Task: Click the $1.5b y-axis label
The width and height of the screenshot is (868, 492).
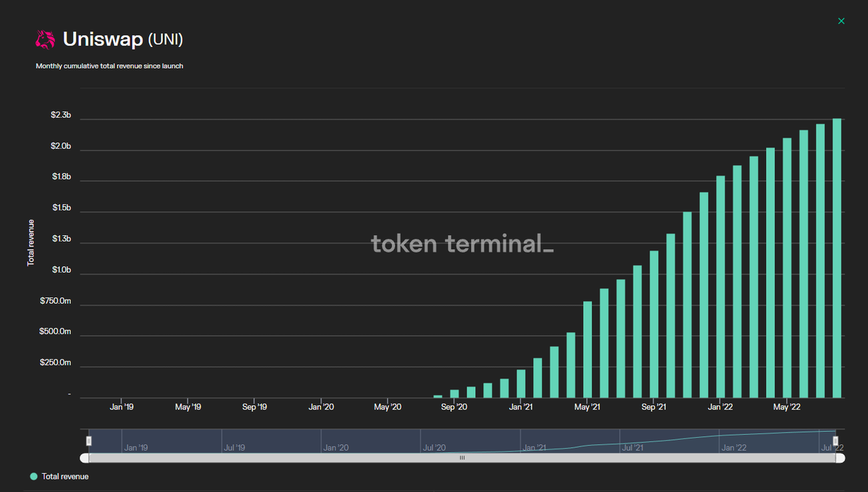Action: [x=61, y=208]
